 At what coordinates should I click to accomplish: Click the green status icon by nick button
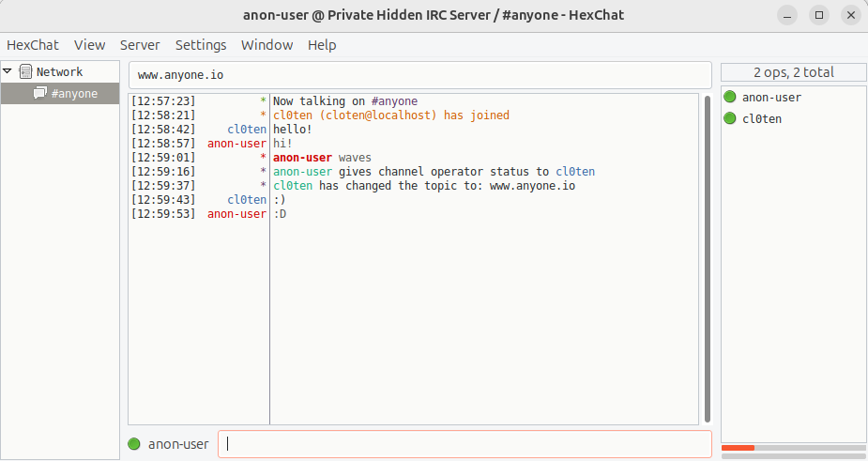tap(134, 444)
